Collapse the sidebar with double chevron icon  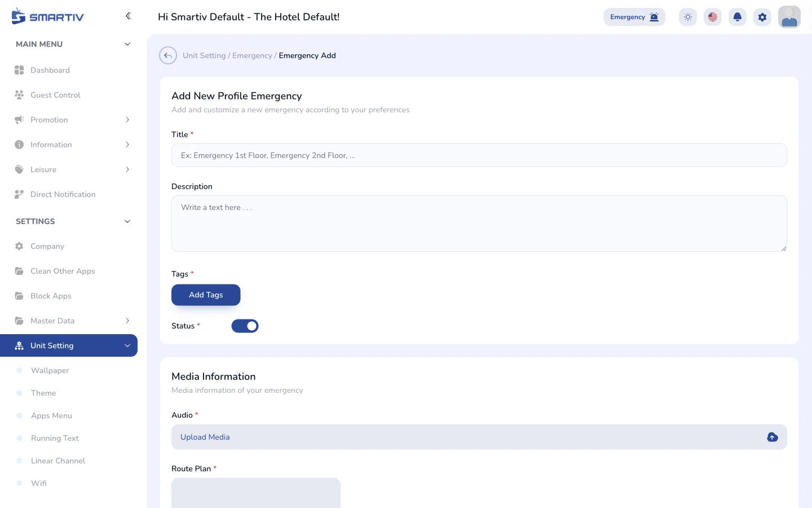click(x=128, y=16)
